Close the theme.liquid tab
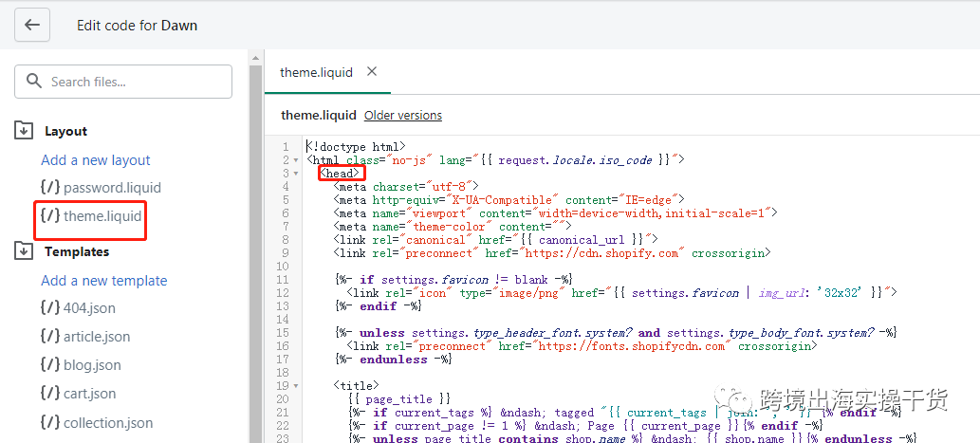The image size is (980, 443). point(372,72)
